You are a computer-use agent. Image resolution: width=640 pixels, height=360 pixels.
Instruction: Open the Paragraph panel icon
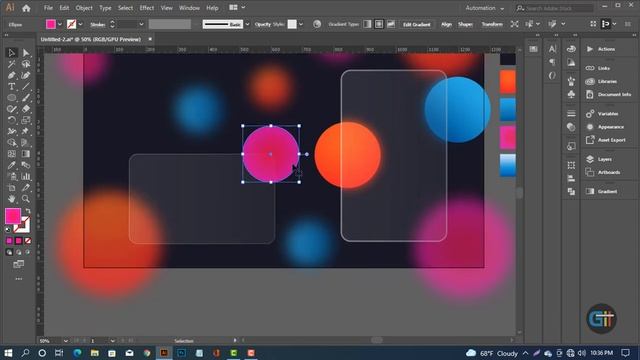click(x=552, y=62)
